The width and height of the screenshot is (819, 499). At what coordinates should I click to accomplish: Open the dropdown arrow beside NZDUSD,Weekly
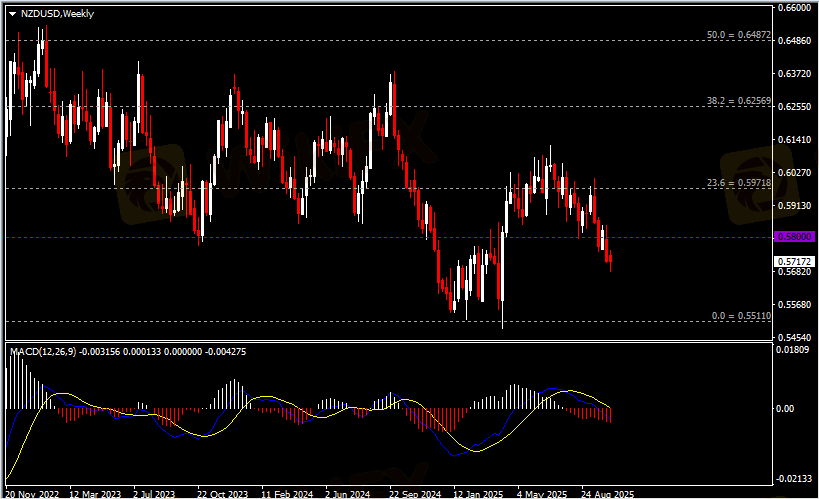point(12,13)
